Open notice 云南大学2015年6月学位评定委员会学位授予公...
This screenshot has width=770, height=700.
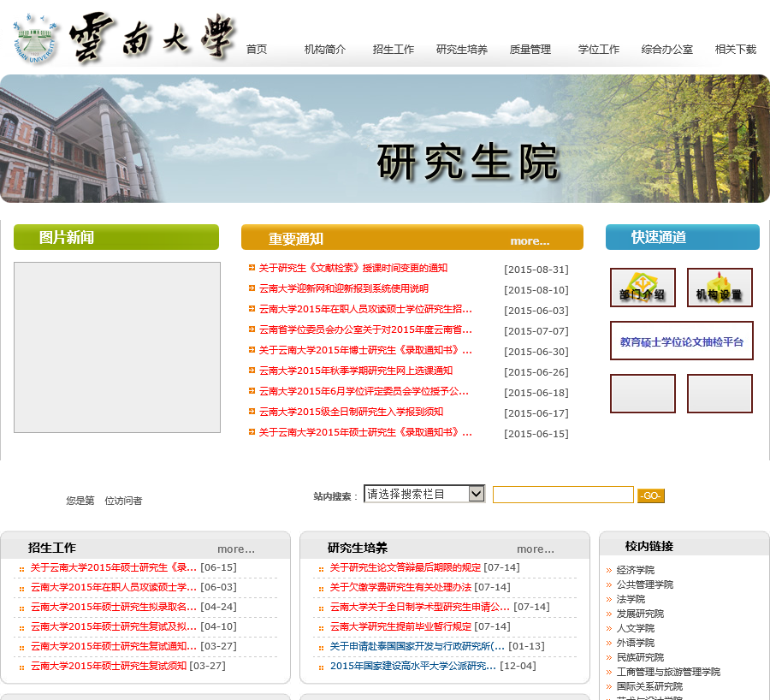point(364,392)
